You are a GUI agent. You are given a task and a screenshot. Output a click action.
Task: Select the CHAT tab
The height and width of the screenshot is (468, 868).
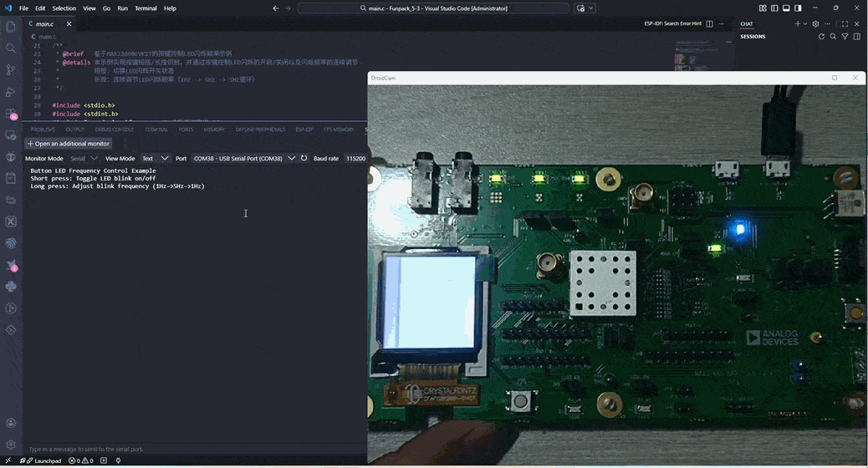pos(747,23)
